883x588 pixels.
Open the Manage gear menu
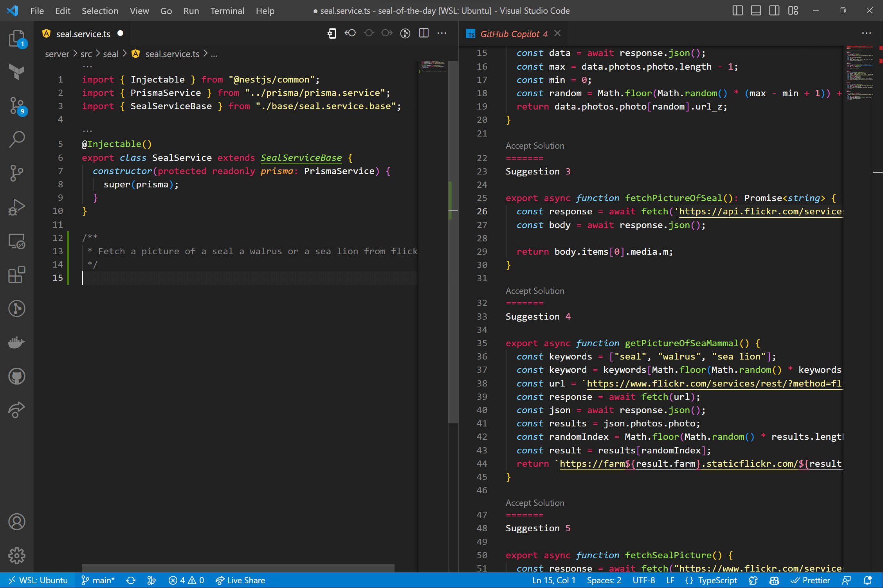(16, 556)
